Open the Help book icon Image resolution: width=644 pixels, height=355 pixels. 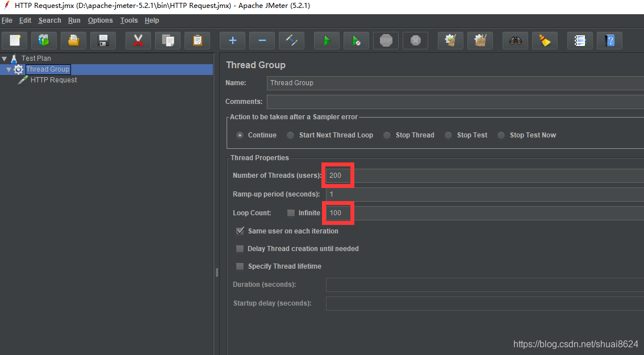point(609,41)
